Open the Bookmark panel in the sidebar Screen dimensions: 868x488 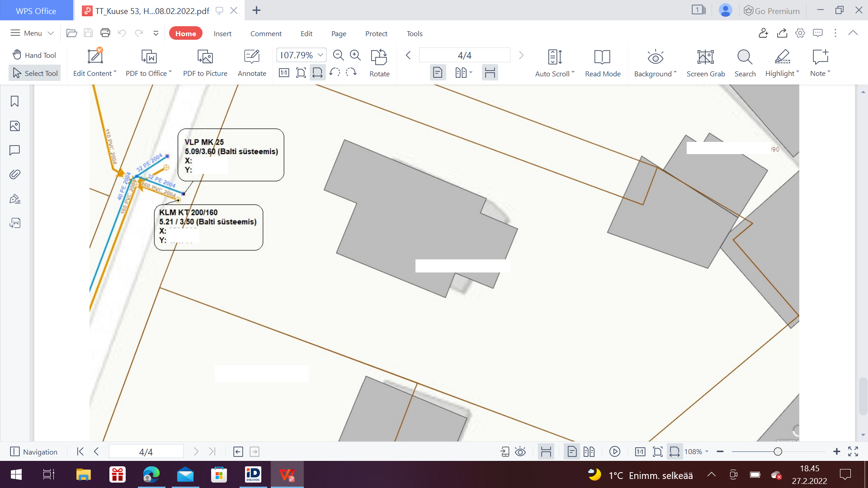tap(14, 101)
